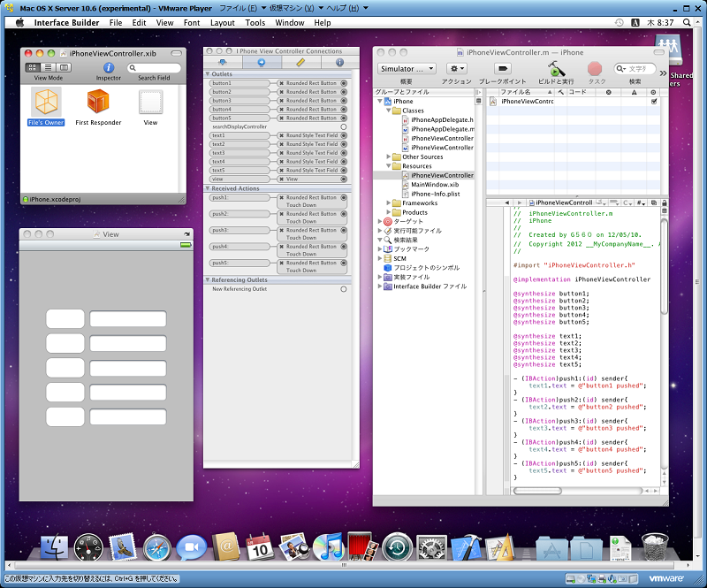Collapse Referencing Outlets section
The width and height of the screenshot is (707, 588).
(208, 279)
